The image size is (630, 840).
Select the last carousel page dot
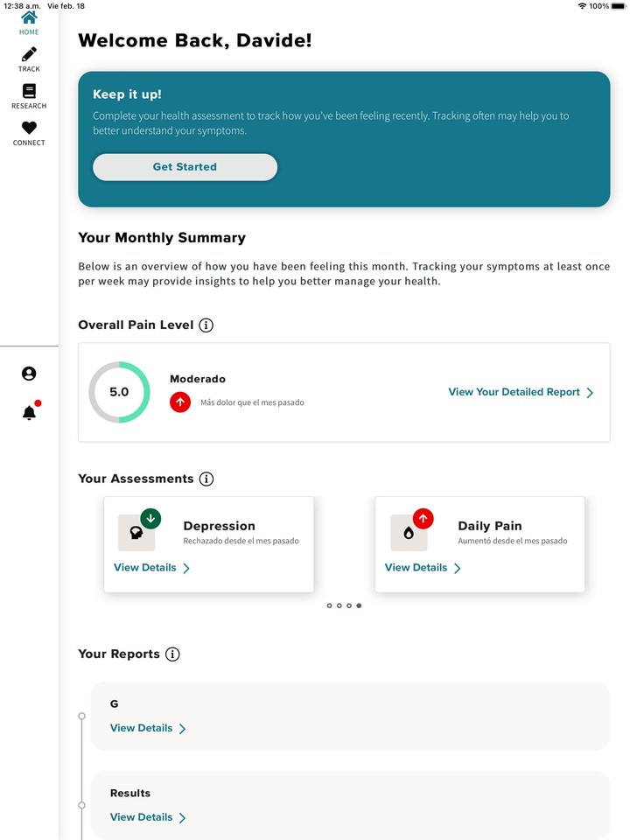(359, 605)
